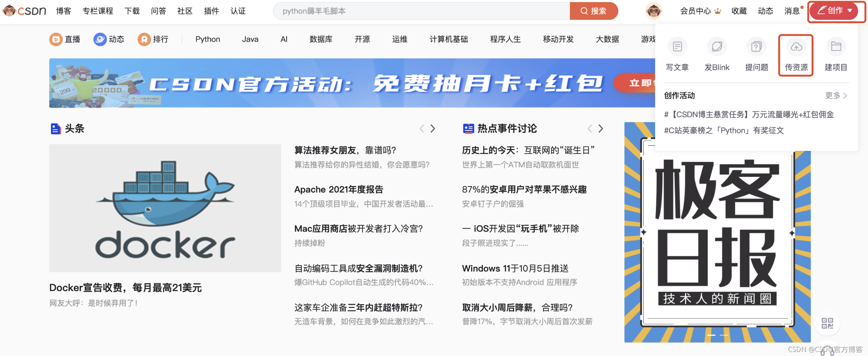Select the Java category tab
The width and height of the screenshot is (868, 356).
[x=250, y=39]
